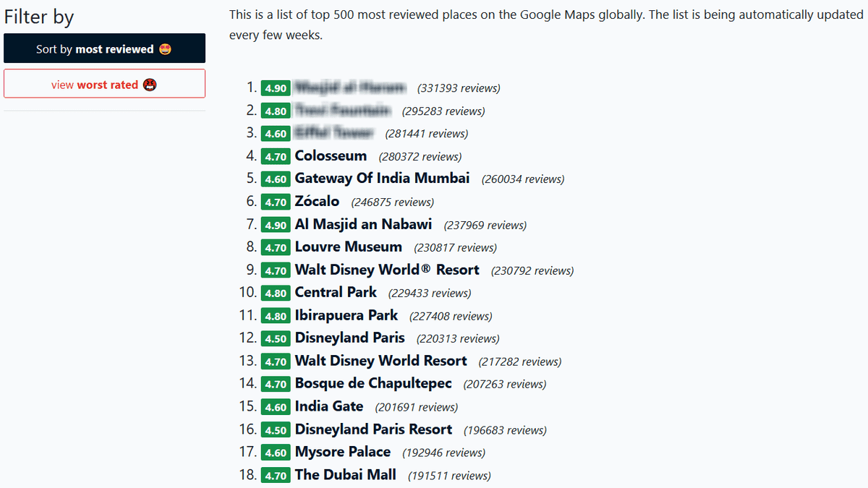The width and height of the screenshot is (868, 488).
Task: Click the Louvre Museum link
Action: [x=348, y=247]
